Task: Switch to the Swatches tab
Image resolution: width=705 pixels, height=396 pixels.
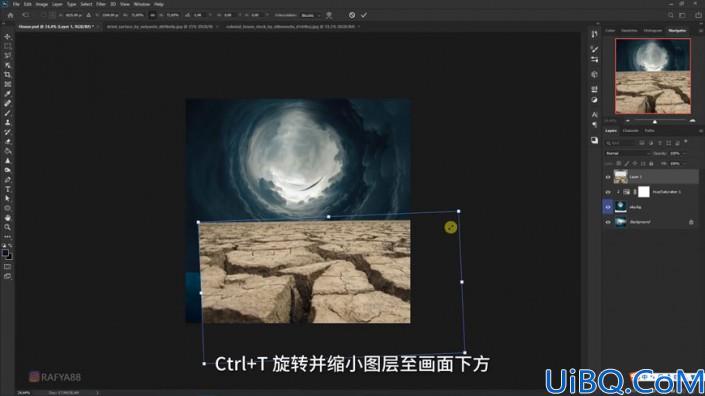Action: click(629, 31)
